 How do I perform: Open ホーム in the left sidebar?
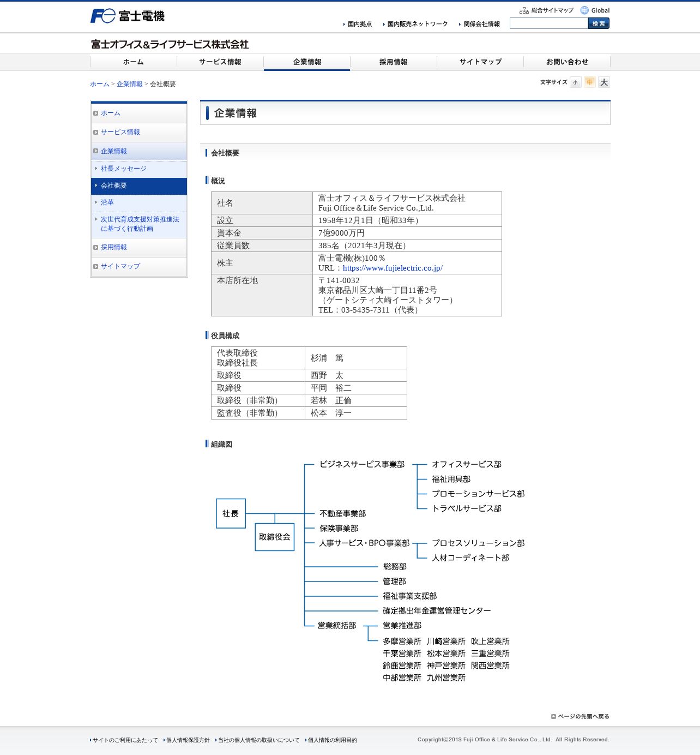click(x=139, y=113)
